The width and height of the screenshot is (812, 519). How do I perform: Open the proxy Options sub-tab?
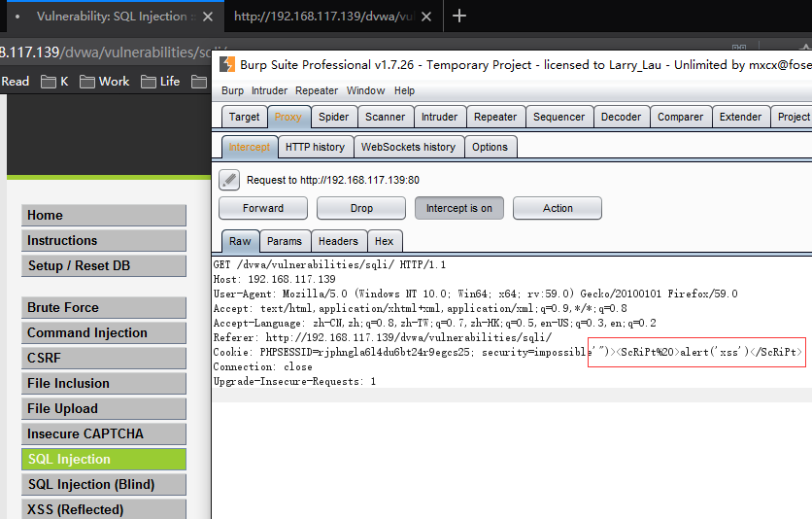pyautogui.click(x=490, y=147)
